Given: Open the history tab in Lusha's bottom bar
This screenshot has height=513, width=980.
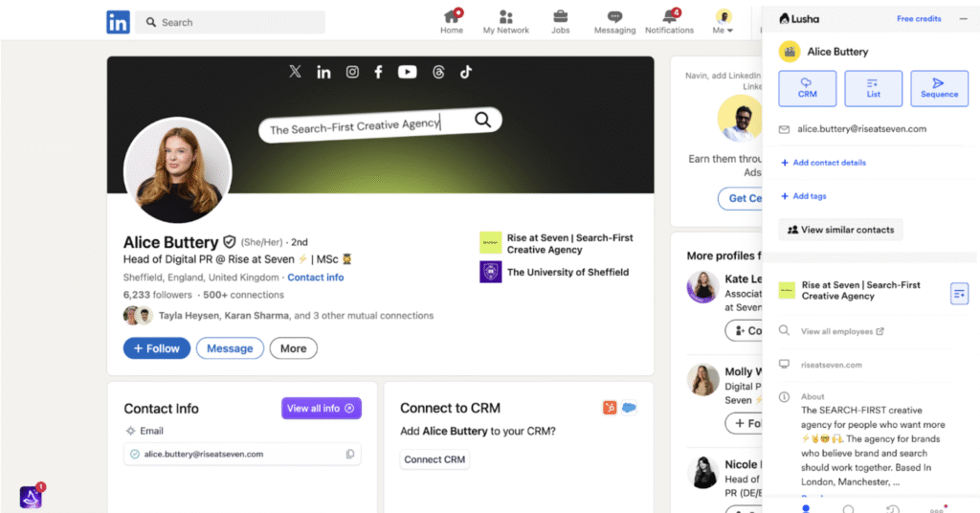Looking at the screenshot, I should [893, 509].
